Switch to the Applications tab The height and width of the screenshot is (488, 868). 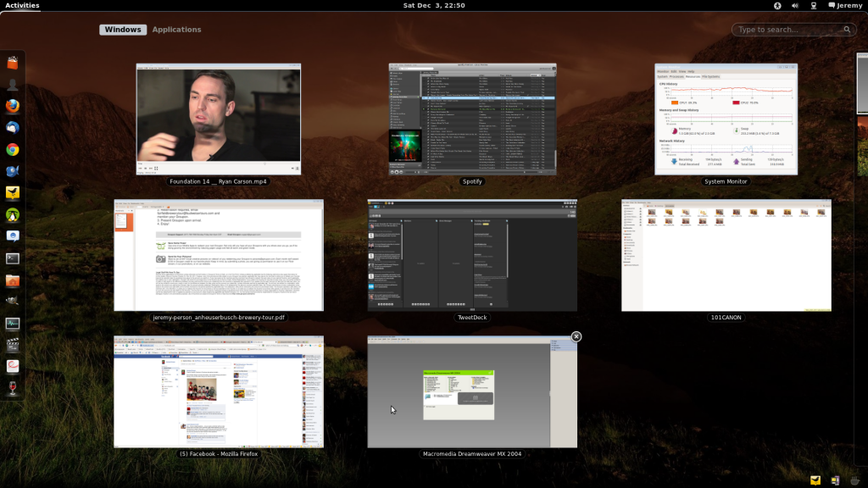tap(176, 30)
